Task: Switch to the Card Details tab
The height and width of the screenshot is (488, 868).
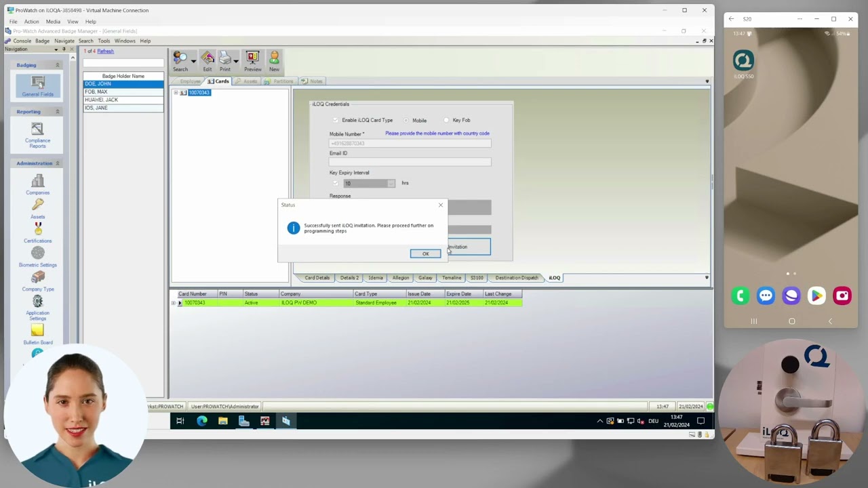Action: (x=317, y=278)
